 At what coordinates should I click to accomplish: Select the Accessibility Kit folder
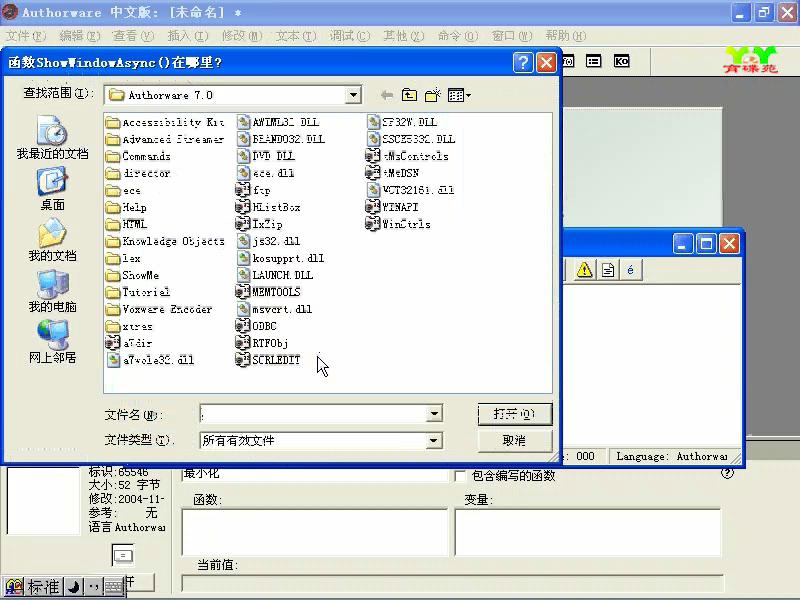(x=165, y=122)
